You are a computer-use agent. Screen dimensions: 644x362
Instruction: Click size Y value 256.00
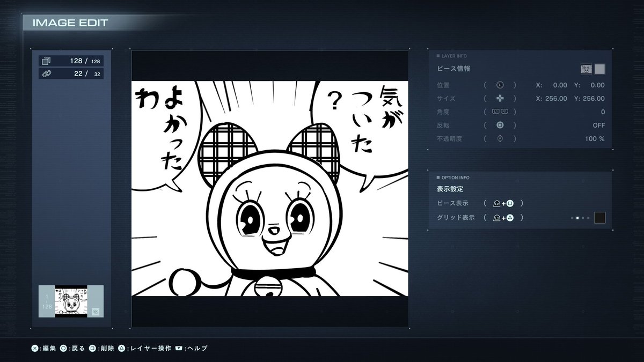tap(594, 98)
